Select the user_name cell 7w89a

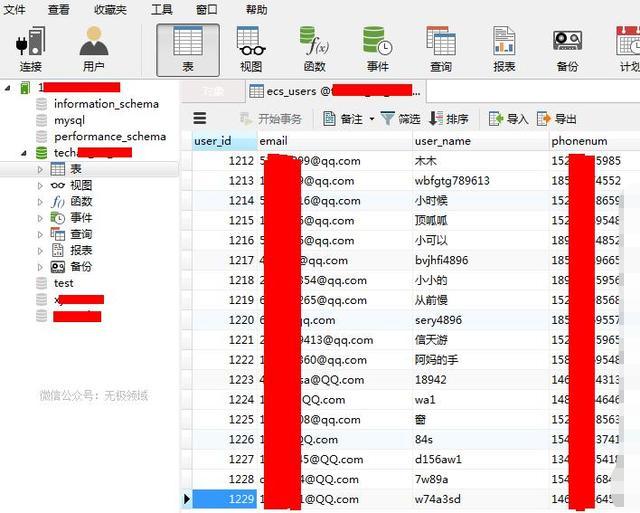point(480,479)
